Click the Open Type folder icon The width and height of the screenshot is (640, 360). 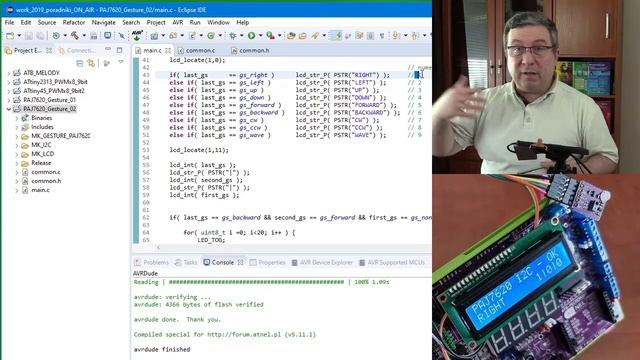click(x=291, y=36)
